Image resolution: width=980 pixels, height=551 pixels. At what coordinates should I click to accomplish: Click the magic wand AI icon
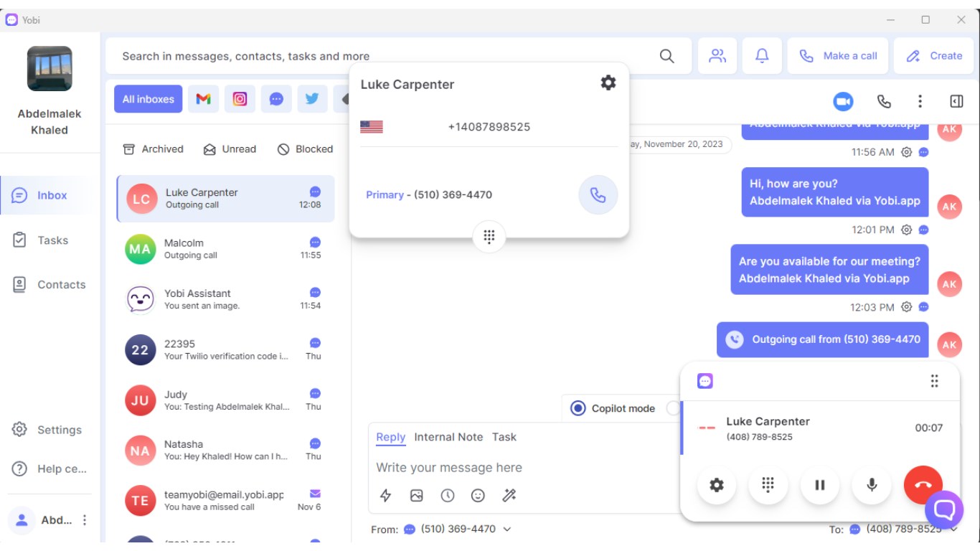pos(509,496)
